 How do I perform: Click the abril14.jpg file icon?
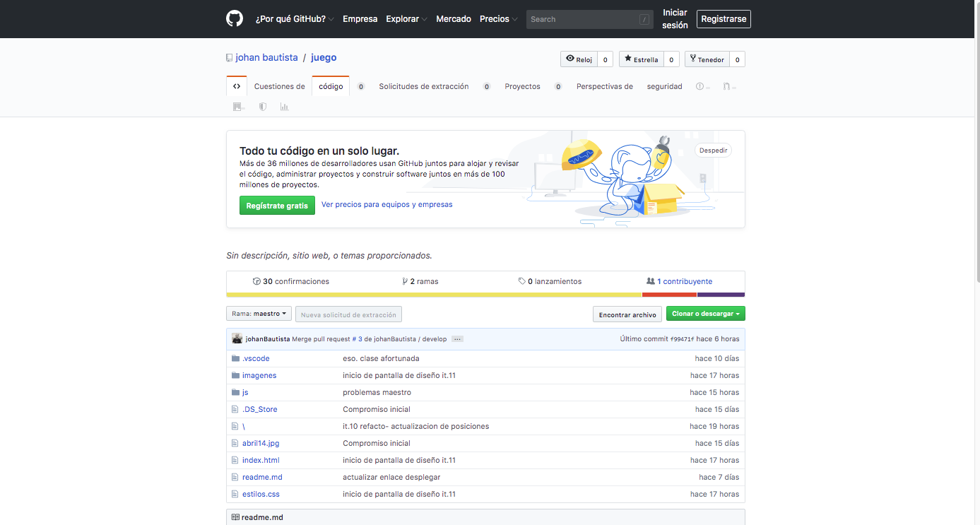click(x=235, y=443)
